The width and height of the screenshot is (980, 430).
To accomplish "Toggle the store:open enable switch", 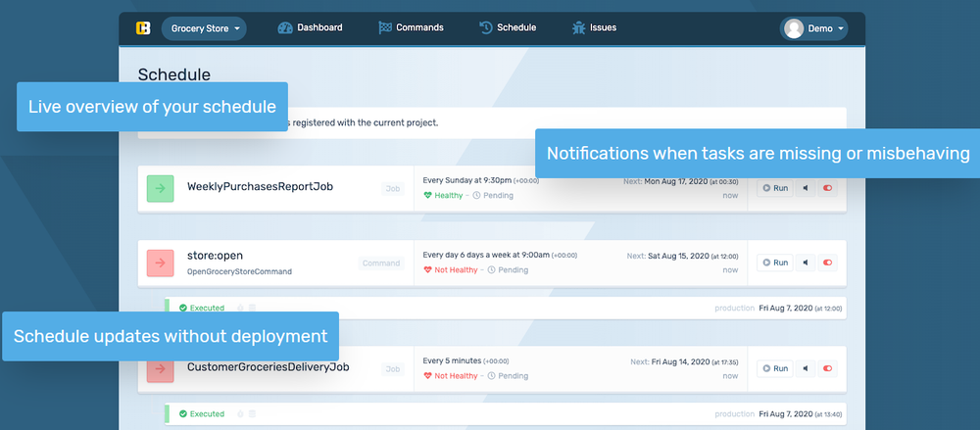I will [828, 263].
